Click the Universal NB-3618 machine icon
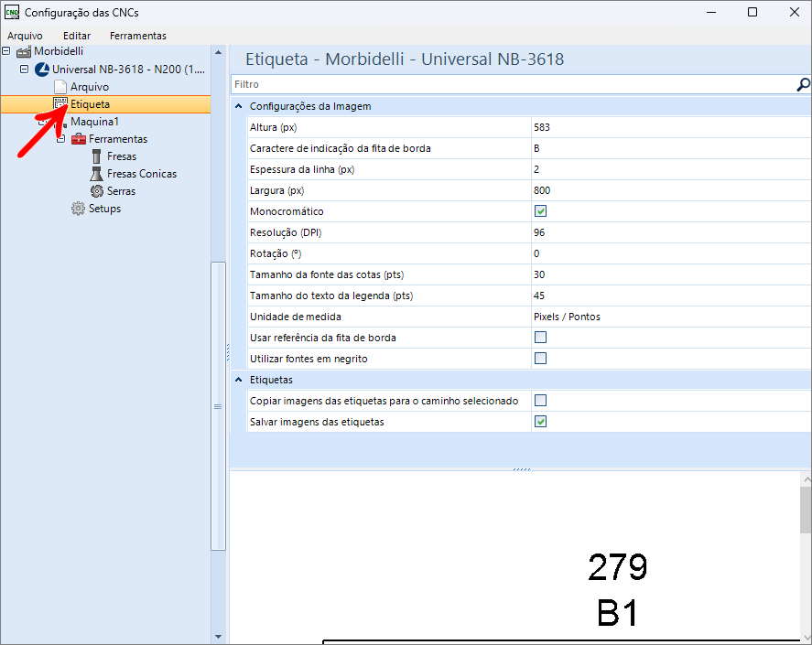The image size is (812, 645). [42, 70]
